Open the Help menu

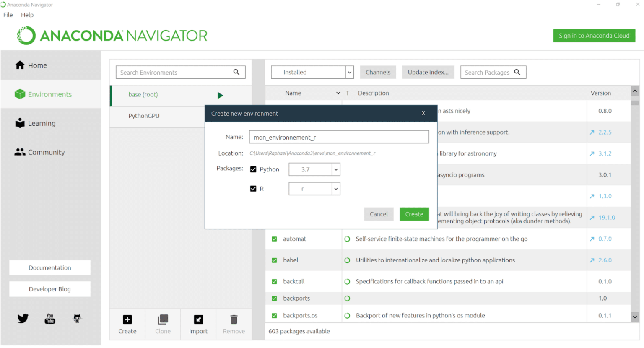click(27, 15)
